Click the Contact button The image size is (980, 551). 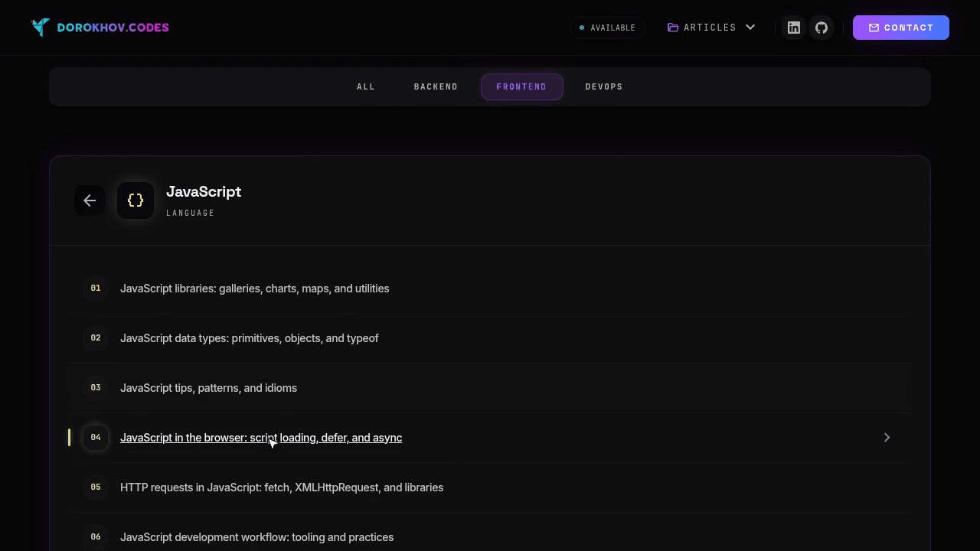coord(901,28)
